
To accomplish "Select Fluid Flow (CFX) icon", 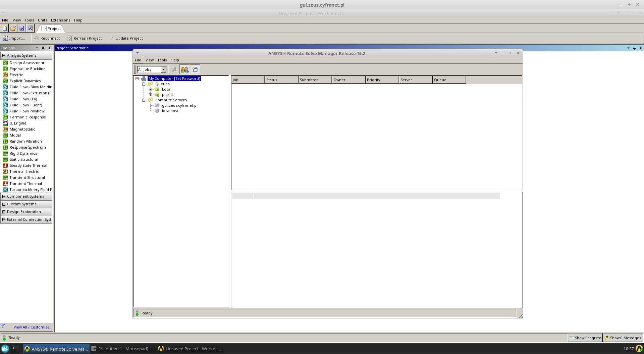I will 5,99.
